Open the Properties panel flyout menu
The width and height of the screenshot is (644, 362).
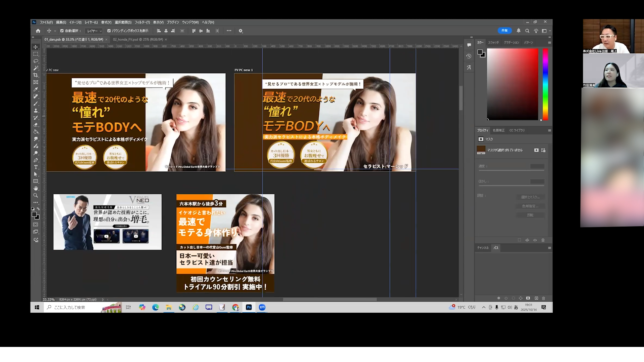[x=549, y=130]
